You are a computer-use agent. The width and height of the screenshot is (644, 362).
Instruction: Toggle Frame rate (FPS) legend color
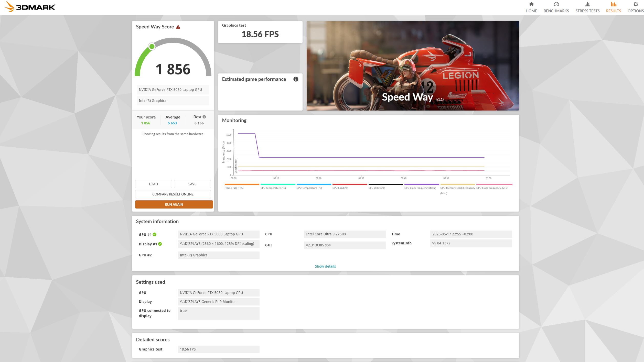(x=242, y=184)
